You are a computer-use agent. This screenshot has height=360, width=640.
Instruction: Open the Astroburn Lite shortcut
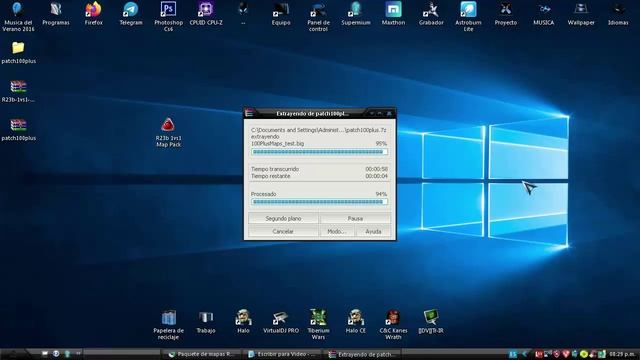click(469, 16)
